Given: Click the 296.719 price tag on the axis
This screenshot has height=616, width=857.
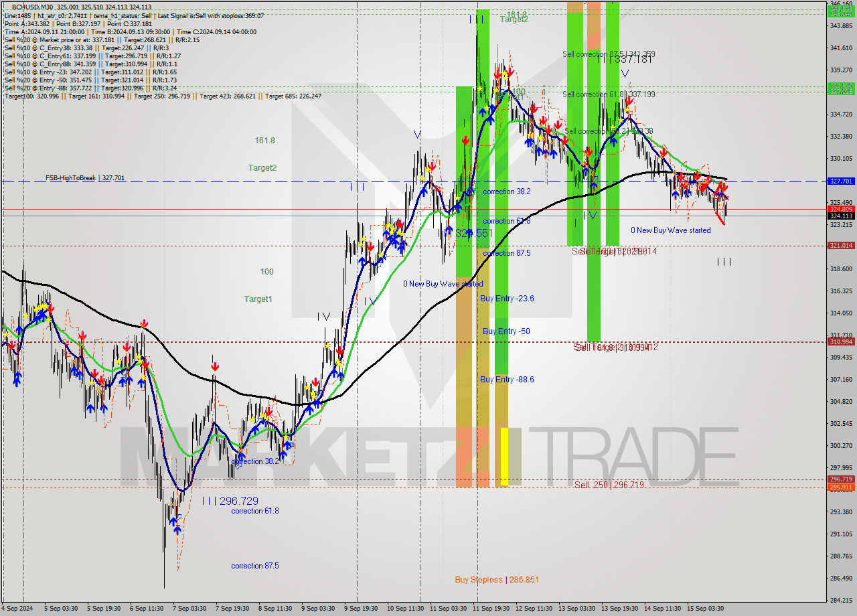Looking at the screenshot, I should pyautogui.click(x=842, y=479).
